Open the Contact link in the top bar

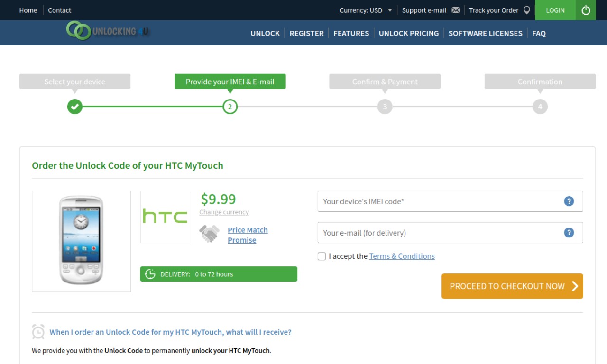(x=59, y=10)
